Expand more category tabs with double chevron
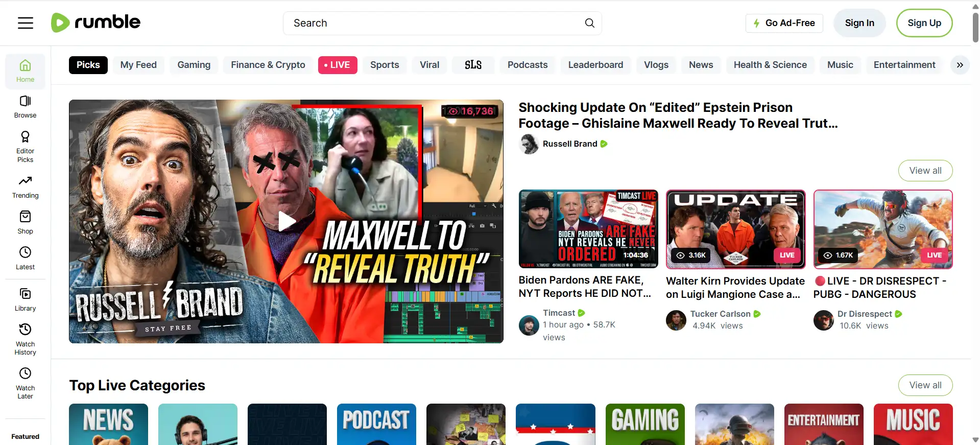 click(x=960, y=65)
